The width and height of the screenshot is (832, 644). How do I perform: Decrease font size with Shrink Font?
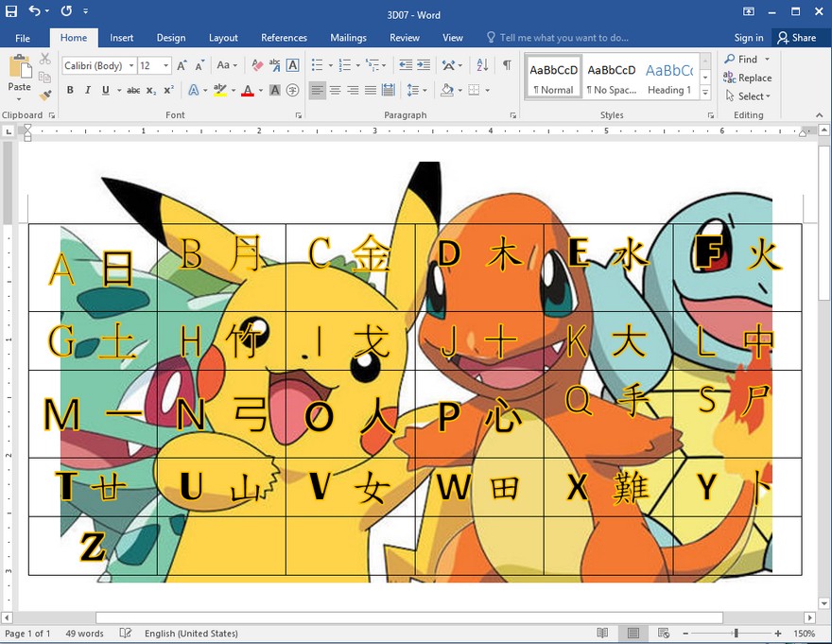click(x=199, y=65)
